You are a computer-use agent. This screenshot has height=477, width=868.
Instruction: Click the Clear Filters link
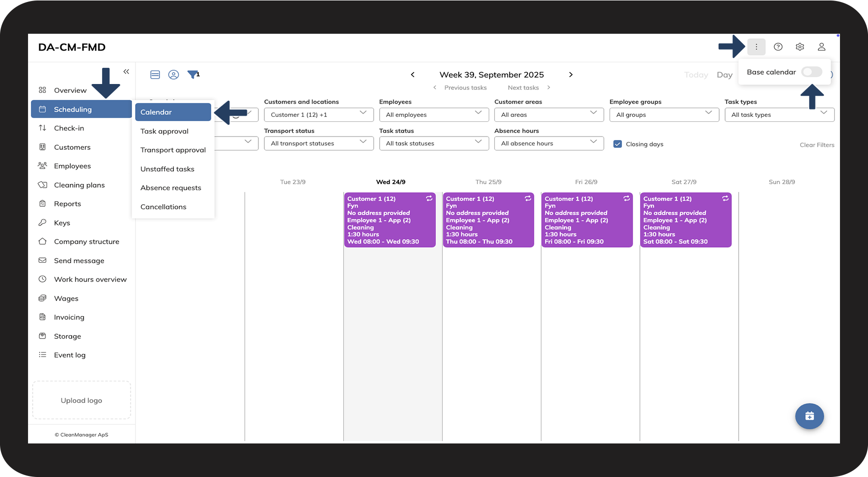tap(817, 145)
